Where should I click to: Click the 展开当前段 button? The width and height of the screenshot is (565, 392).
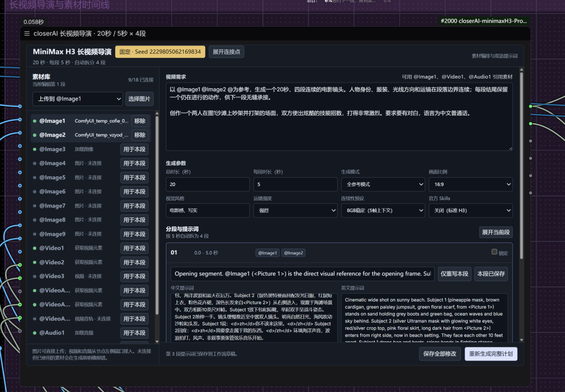[x=496, y=232]
